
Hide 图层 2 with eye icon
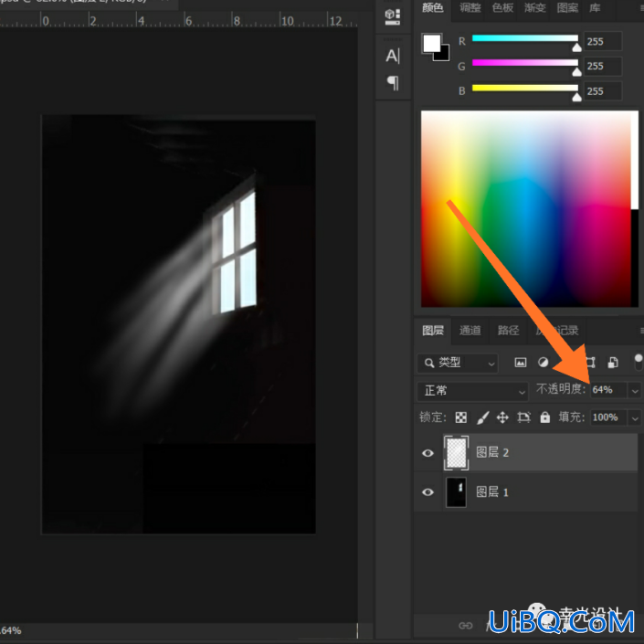(x=428, y=452)
